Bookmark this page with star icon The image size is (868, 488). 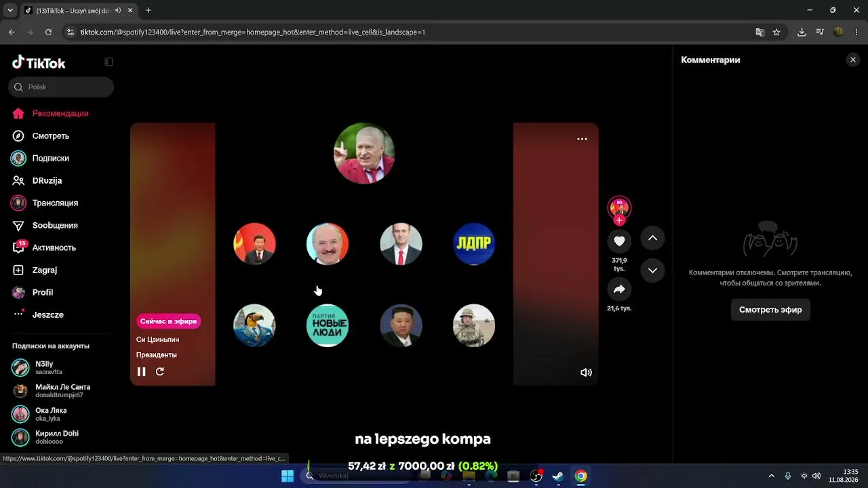point(776,32)
